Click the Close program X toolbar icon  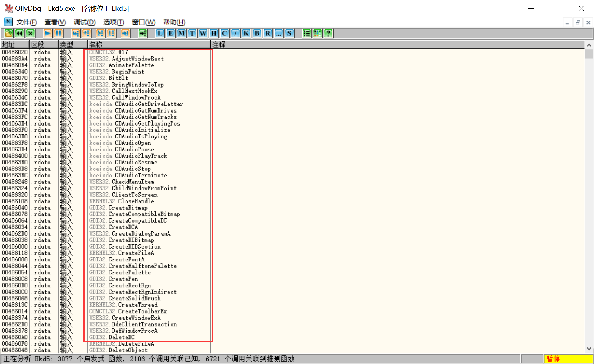click(x=30, y=33)
